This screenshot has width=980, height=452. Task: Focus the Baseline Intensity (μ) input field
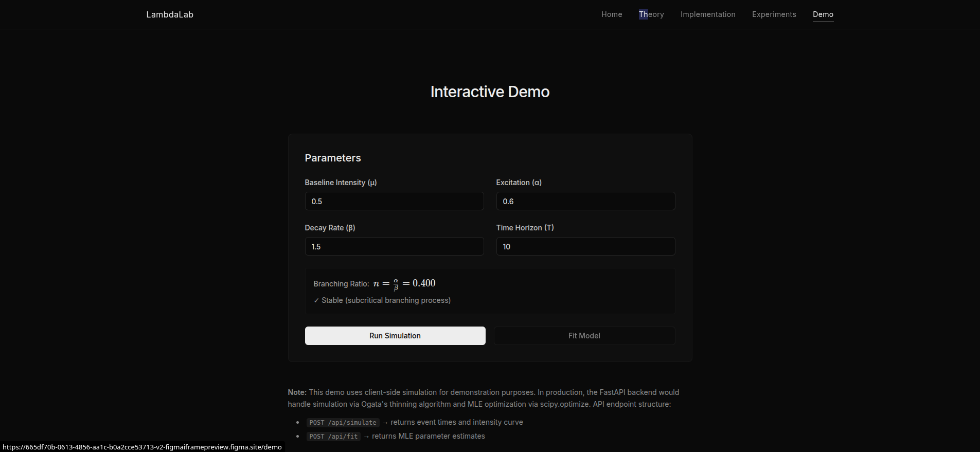pyautogui.click(x=394, y=201)
